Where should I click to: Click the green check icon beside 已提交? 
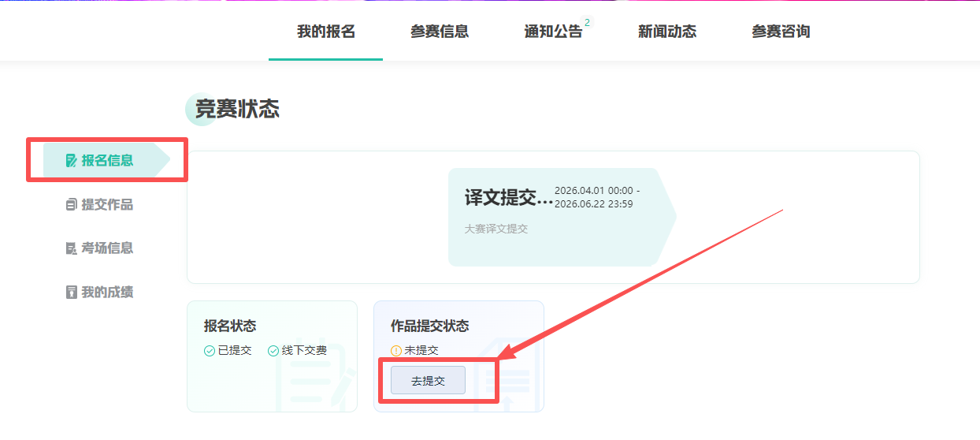(210, 351)
